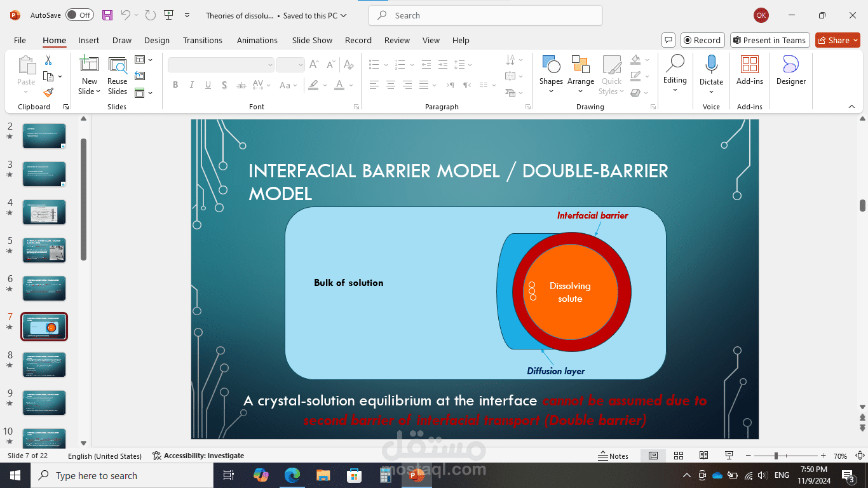Click the Present in Teams button
Image resolution: width=868 pixels, height=488 pixels.
(770, 40)
